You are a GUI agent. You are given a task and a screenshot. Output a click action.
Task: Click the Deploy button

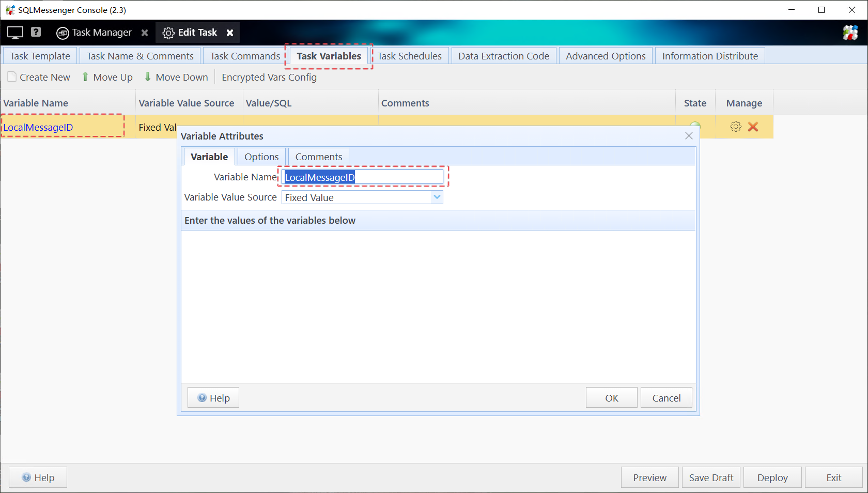pyautogui.click(x=772, y=477)
